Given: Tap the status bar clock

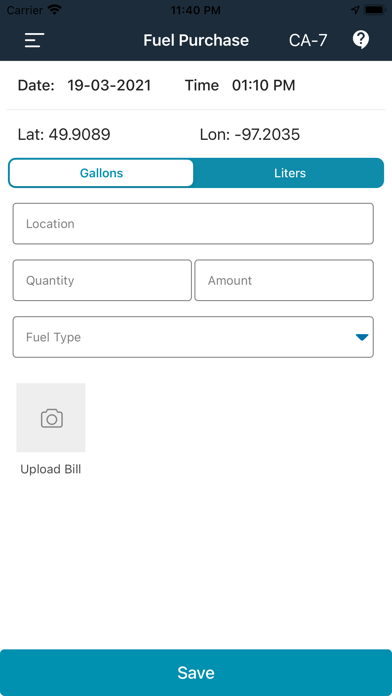Looking at the screenshot, I should [x=196, y=10].
